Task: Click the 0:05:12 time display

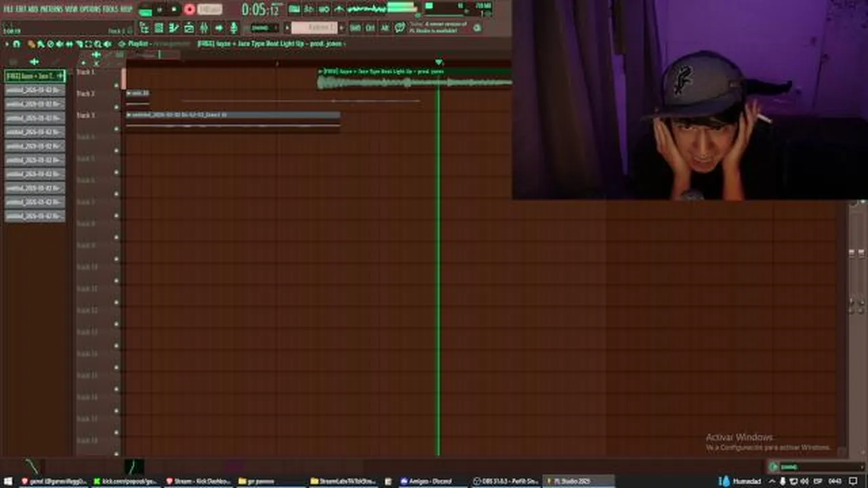Action: [x=261, y=10]
